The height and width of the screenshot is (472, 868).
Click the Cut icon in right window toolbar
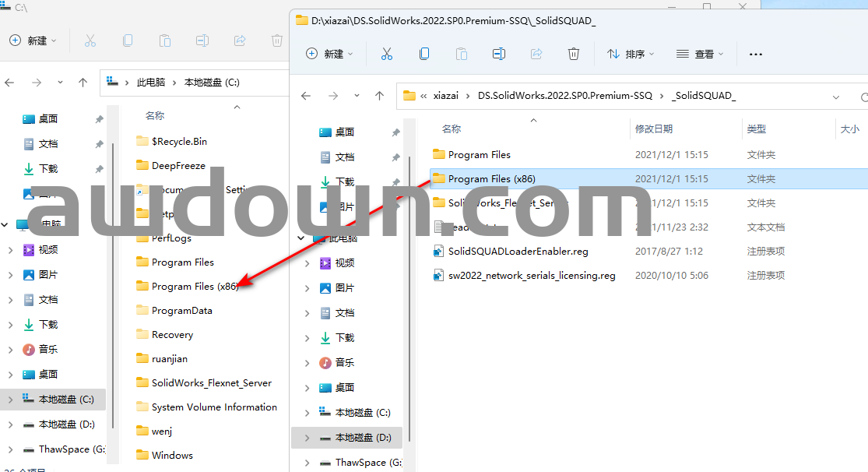pos(386,54)
